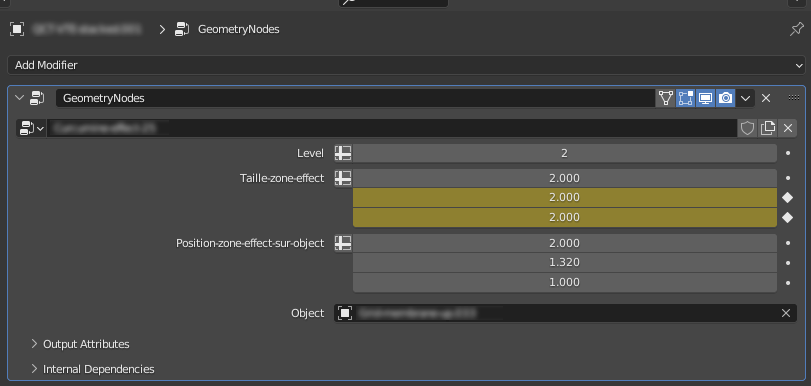Click first Taille-zone-effect value 2.000

[x=564, y=178]
